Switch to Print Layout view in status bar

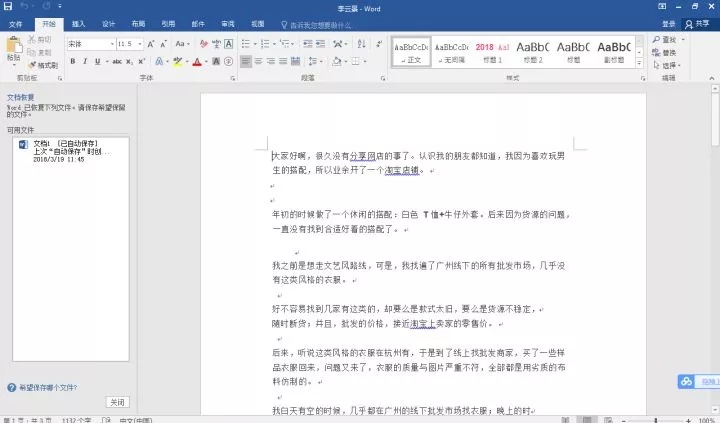[x=587, y=420]
